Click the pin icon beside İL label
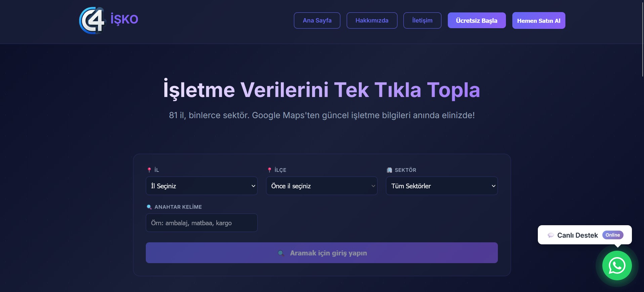Viewport: 644px width, 292px height. tap(149, 170)
